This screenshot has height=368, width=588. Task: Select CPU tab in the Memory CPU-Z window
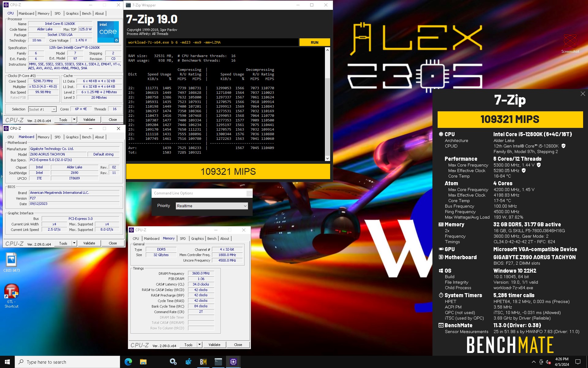136,239
